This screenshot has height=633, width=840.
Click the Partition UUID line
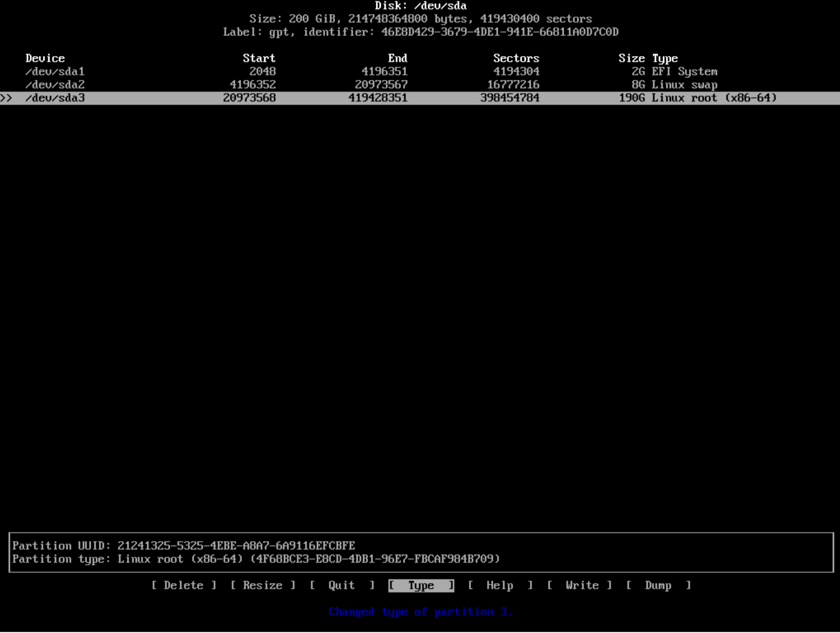tap(183, 546)
